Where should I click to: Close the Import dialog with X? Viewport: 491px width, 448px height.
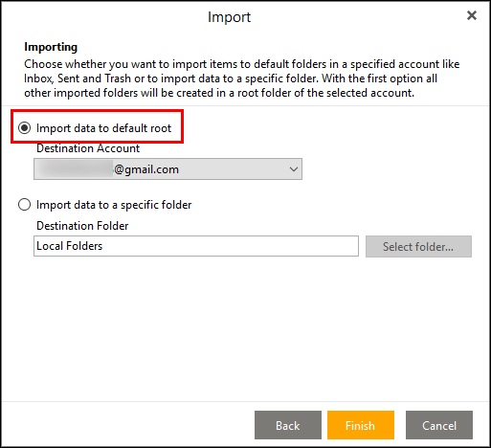point(472,15)
